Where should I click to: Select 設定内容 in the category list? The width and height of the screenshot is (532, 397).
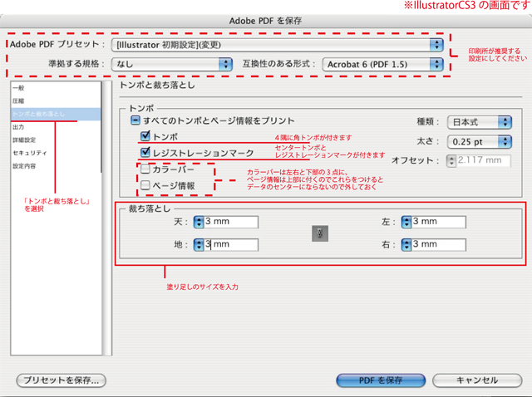click(56, 166)
